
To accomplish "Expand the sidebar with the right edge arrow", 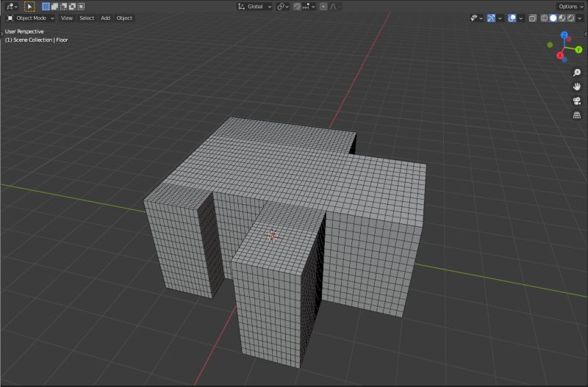I will click(586, 34).
